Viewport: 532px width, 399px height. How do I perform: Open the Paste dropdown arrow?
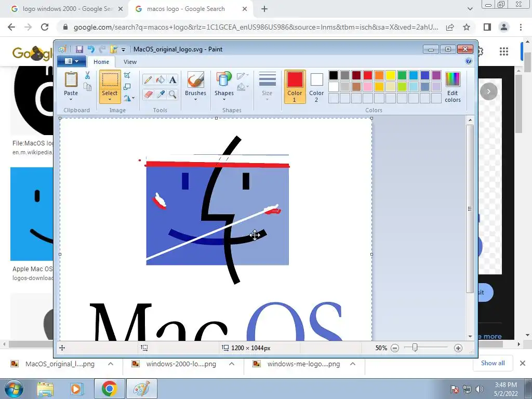point(71,99)
